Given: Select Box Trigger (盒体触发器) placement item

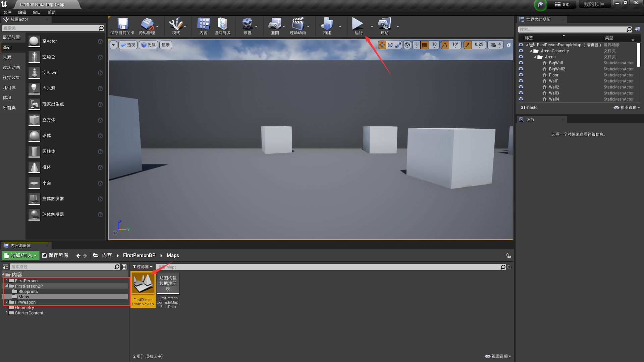Looking at the screenshot, I should (66, 199).
